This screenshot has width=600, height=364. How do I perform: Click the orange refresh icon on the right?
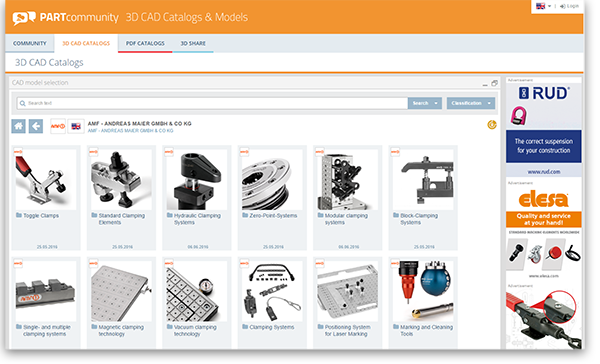[492, 124]
